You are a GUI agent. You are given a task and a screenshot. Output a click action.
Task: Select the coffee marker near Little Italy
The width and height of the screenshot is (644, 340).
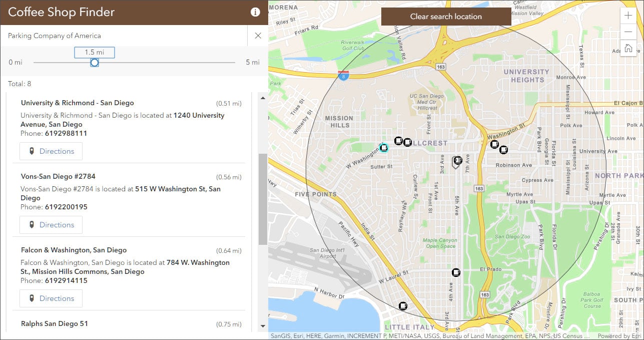(403, 305)
